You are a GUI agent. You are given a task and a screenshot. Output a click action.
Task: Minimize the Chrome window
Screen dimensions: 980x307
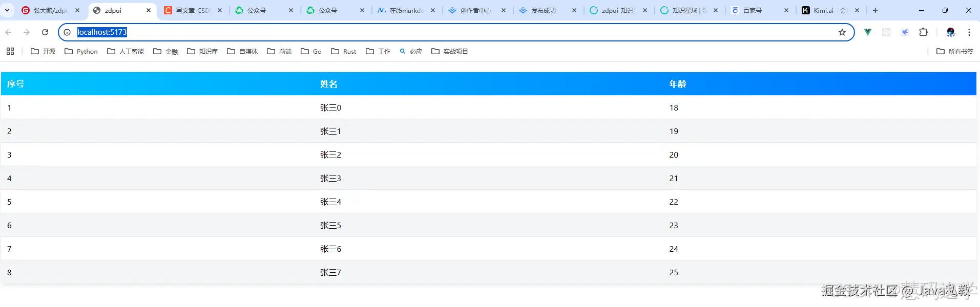tap(922, 10)
